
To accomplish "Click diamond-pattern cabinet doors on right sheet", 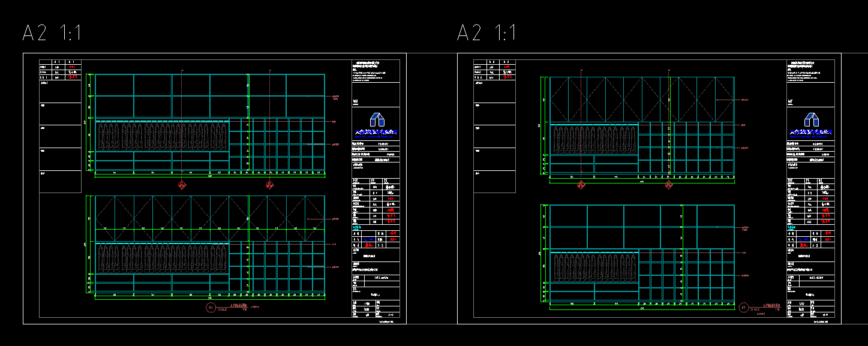I will point(642,99).
